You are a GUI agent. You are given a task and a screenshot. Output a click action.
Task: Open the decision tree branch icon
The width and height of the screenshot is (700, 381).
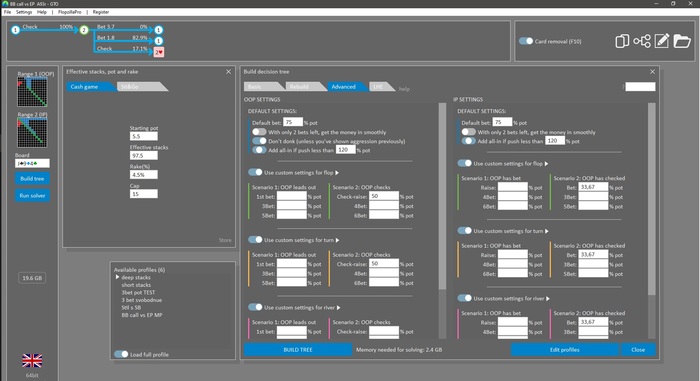coord(642,41)
